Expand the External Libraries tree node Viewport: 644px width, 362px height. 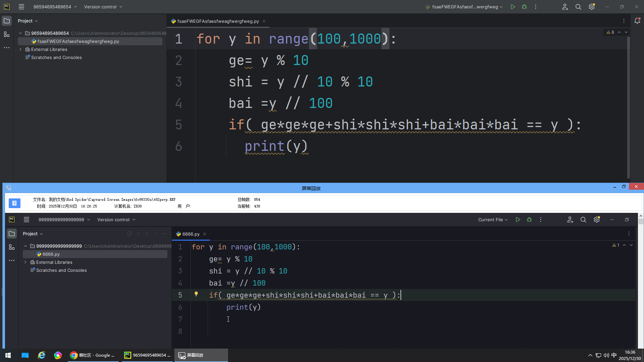tap(20, 49)
